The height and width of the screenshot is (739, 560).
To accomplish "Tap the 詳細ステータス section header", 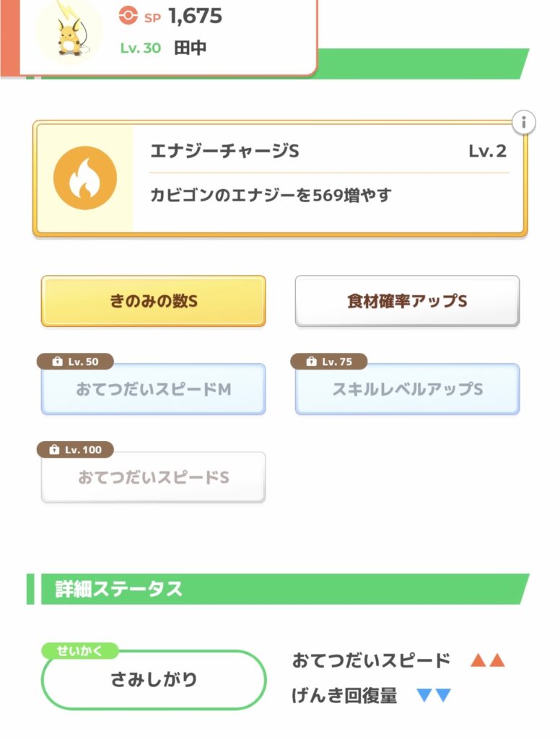I will [x=120, y=589].
